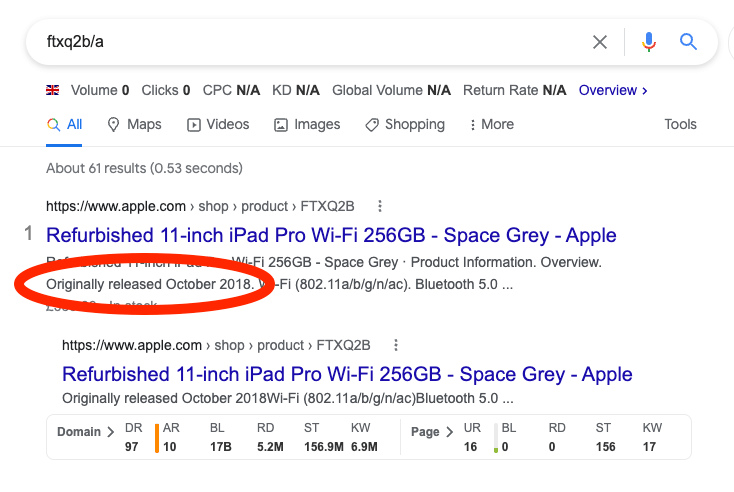
Task: Start voice search with the microphone icon
Action: tap(649, 42)
